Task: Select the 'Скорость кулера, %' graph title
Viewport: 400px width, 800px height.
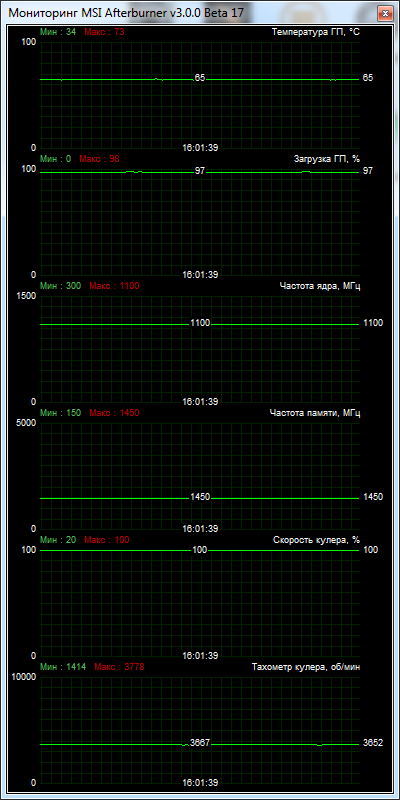Action: 317,540
